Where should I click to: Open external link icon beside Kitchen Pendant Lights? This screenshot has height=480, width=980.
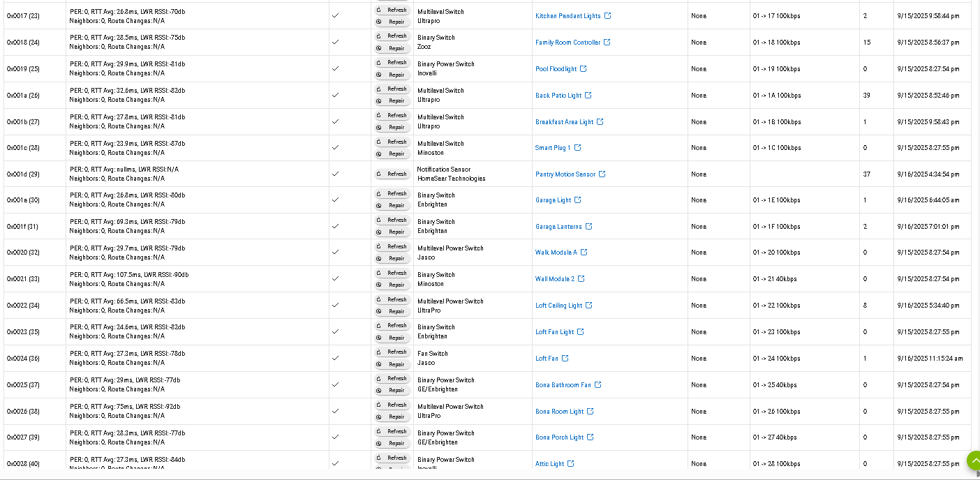tap(607, 16)
